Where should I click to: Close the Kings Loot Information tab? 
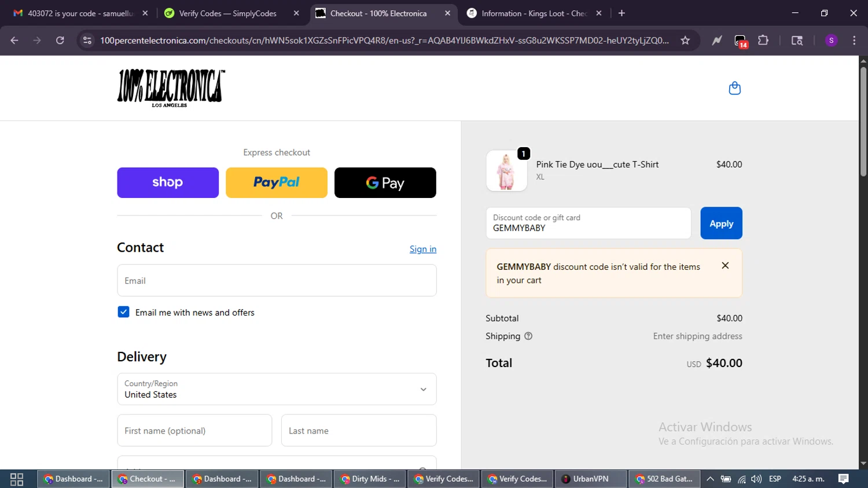point(599,13)
